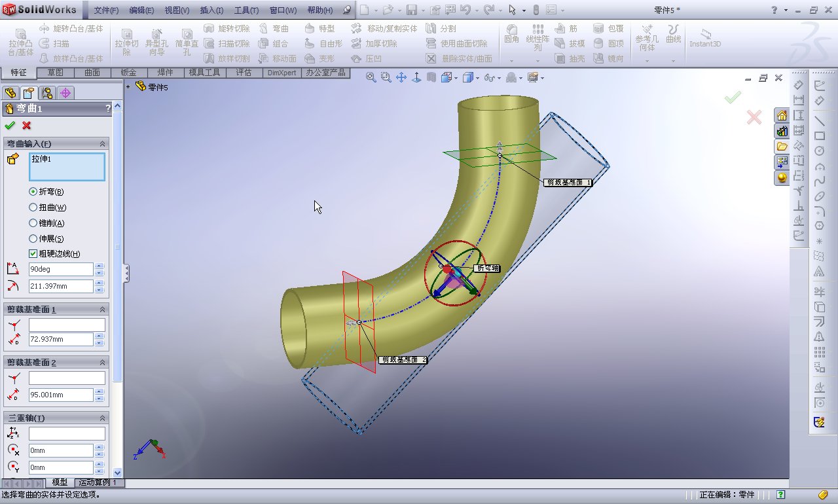Open the display style dropdown arrow
Image resolution: width=838 pixels, height=504 pixels.
[477, 78]
